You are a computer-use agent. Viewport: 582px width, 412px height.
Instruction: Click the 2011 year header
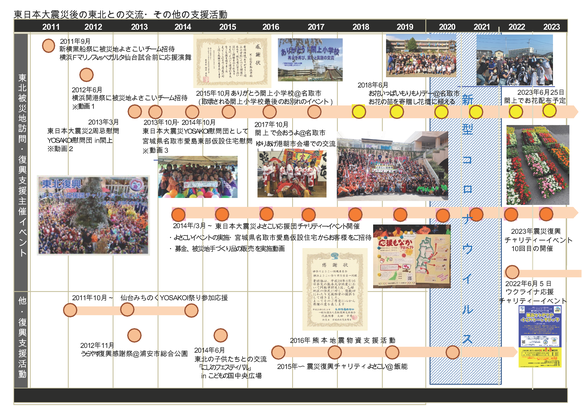pyautogui.click(x=51, y=27)
